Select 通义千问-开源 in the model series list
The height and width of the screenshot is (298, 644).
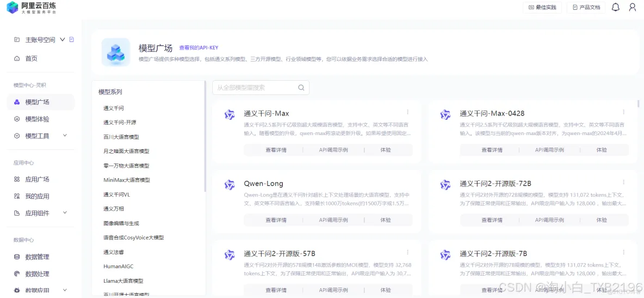[120, 122]
